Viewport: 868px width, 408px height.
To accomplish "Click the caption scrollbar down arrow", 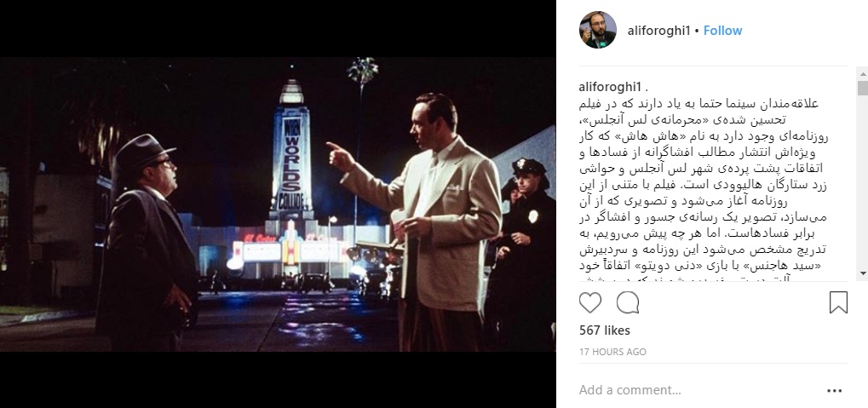I will [863, 273].
